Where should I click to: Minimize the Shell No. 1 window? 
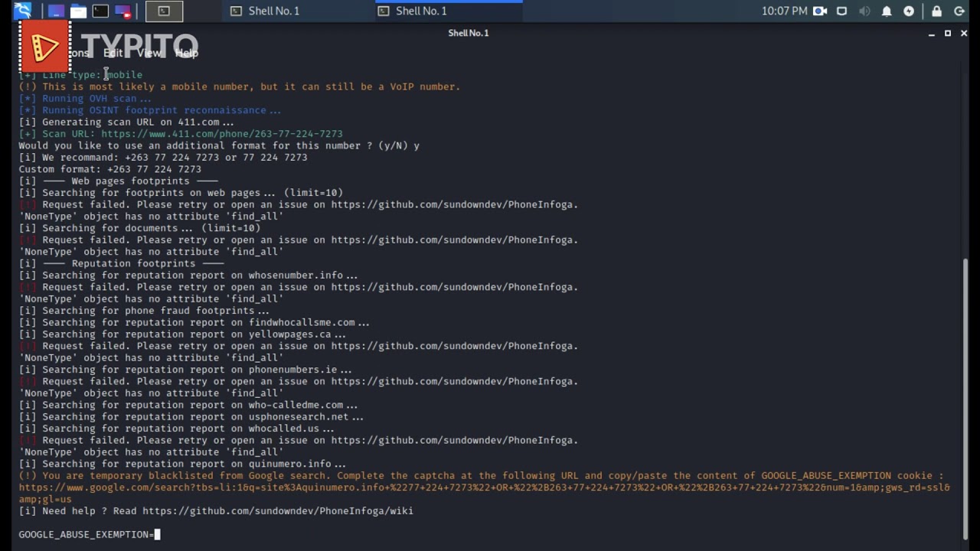coord(931,34)
